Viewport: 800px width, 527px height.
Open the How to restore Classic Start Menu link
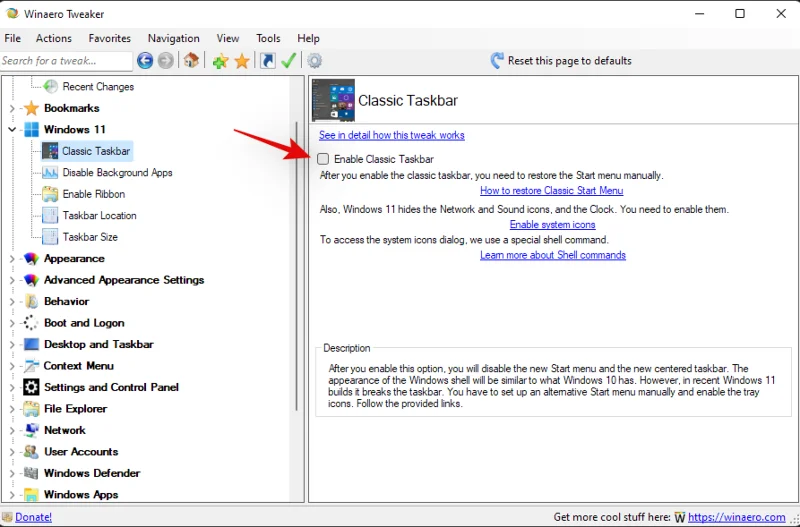pos(551,190)
